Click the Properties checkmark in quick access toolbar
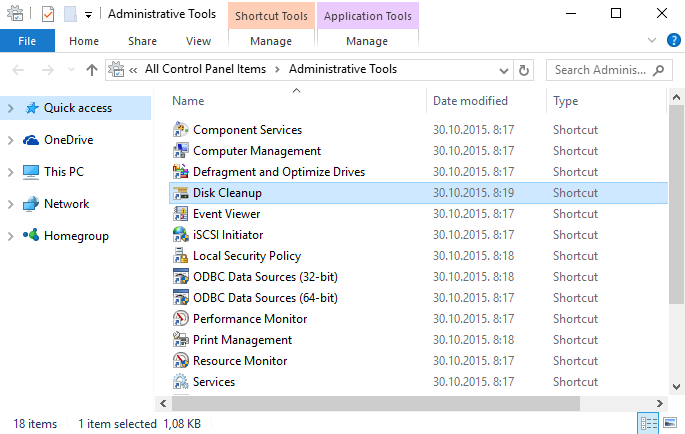Viewport: 685px width, 434px height. click(48, 14)
